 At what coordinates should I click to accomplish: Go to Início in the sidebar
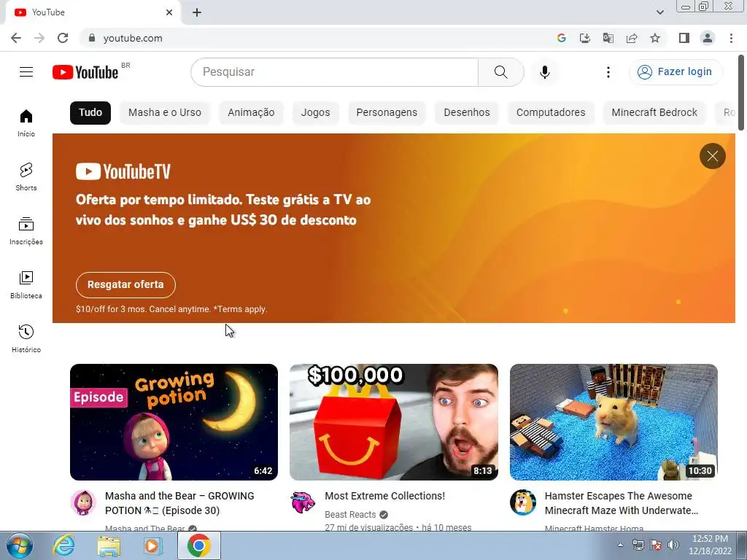(26, 122)
